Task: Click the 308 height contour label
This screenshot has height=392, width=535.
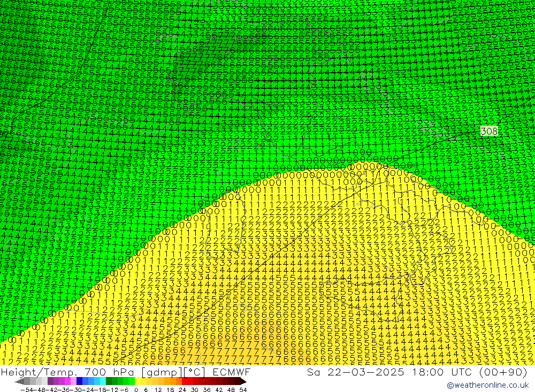Action: 489,131
